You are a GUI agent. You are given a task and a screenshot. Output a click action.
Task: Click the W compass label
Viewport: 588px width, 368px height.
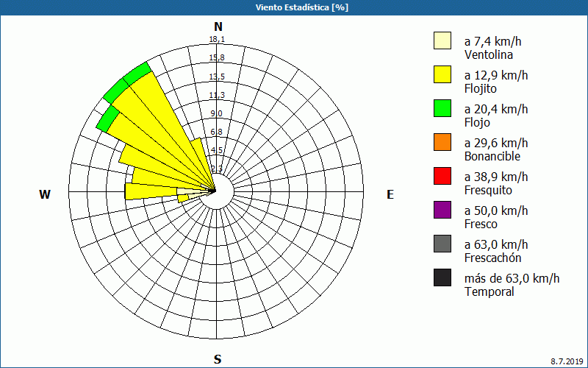[x=45, y=194]
